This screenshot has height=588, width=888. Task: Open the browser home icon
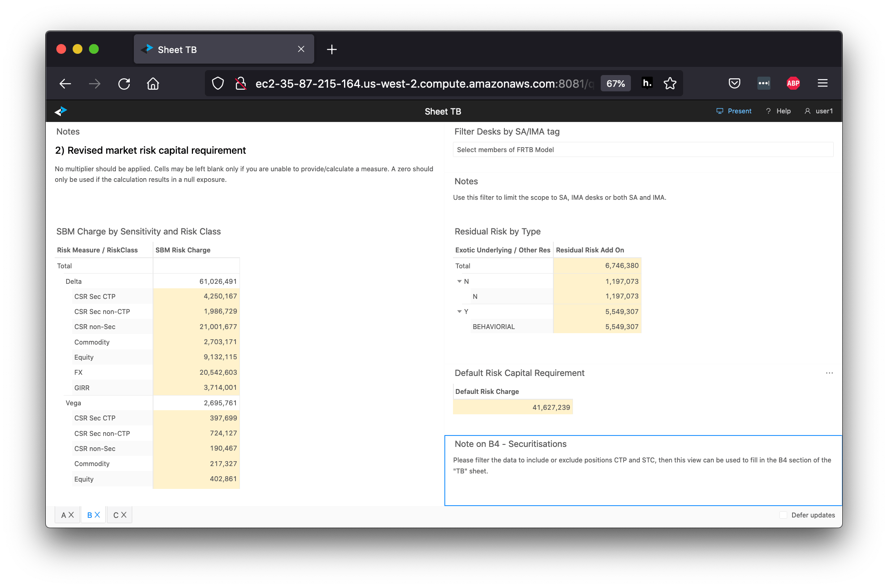point(153,84)
